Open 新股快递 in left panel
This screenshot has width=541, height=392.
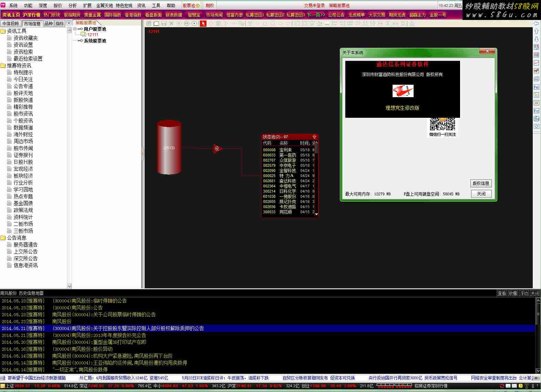point(23,100)
